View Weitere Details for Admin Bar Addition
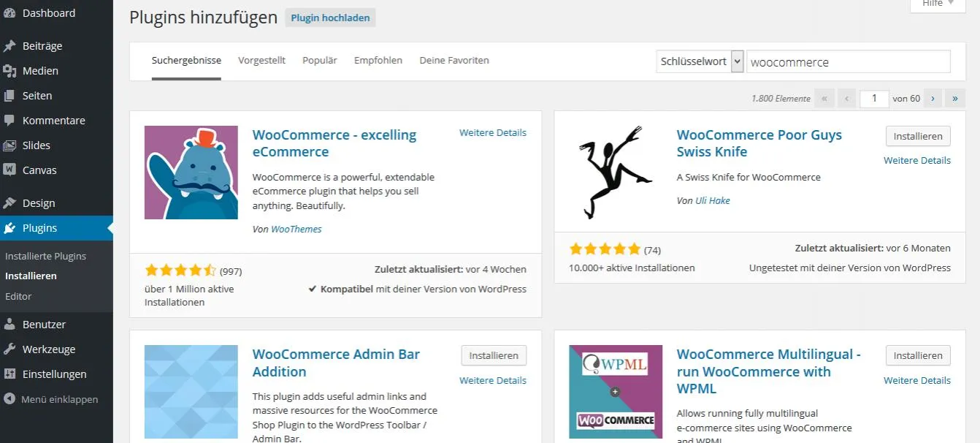This screenshot has width=980, height=443. 493,380
